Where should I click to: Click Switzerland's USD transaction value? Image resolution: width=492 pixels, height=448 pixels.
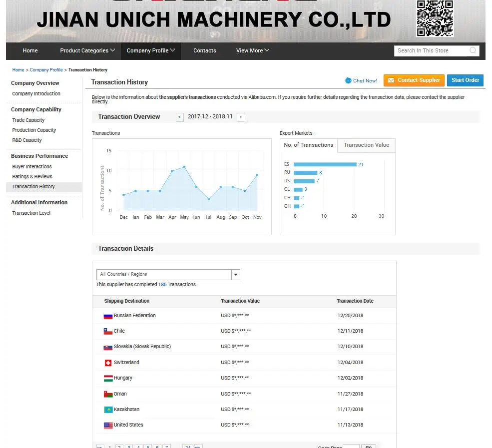pos(235,363)
